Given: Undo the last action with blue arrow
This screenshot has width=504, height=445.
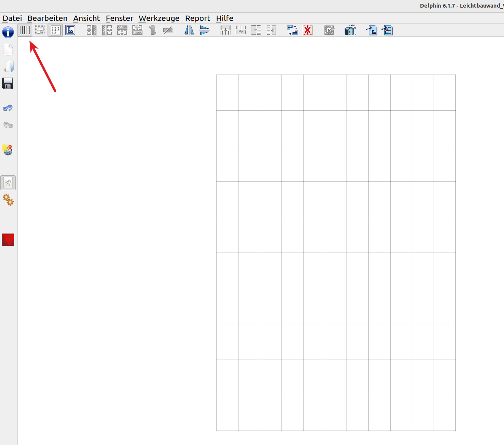Looking at the screenshot, I should [x=8, y=108].
